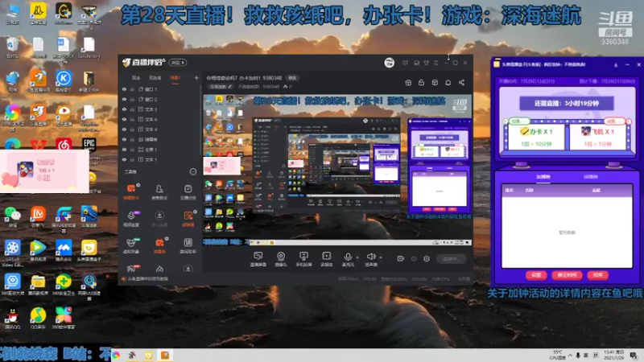The width and height of the screenshot is (644, 362).
Task: Switch mode using the pill next to logo
Action: click(x=178, y=63)
